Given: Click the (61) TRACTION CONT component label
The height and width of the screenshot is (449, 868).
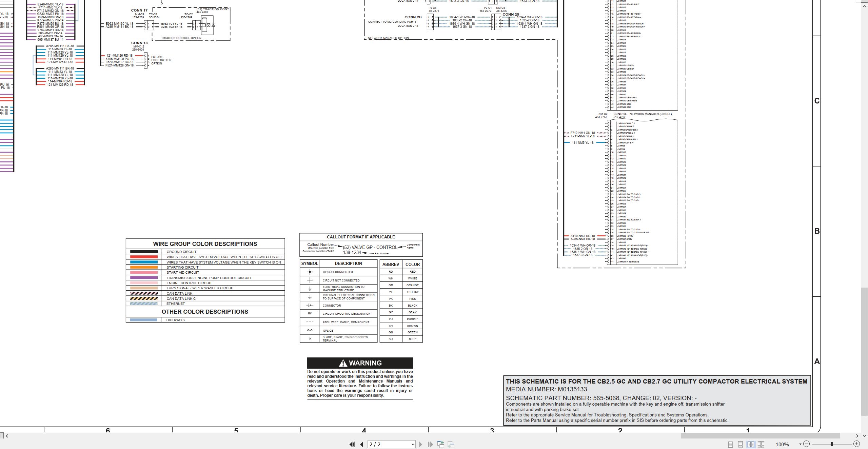Looking at the screenshot, I should [213, 9].
